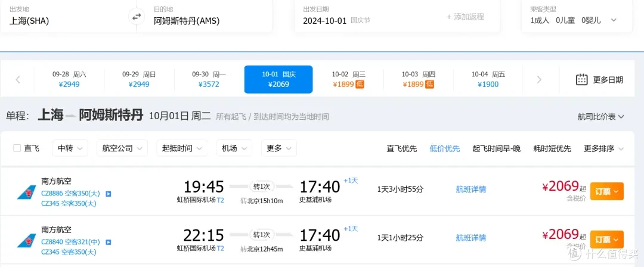
Task: Click video icon beside CZ8840 flight
Action: pos(109,242)
